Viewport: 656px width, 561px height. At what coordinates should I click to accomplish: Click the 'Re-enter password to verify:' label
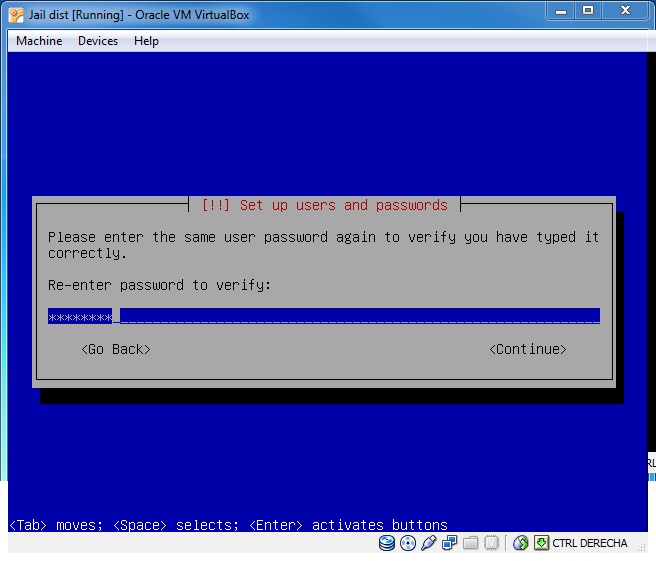(x=159, y=285)
